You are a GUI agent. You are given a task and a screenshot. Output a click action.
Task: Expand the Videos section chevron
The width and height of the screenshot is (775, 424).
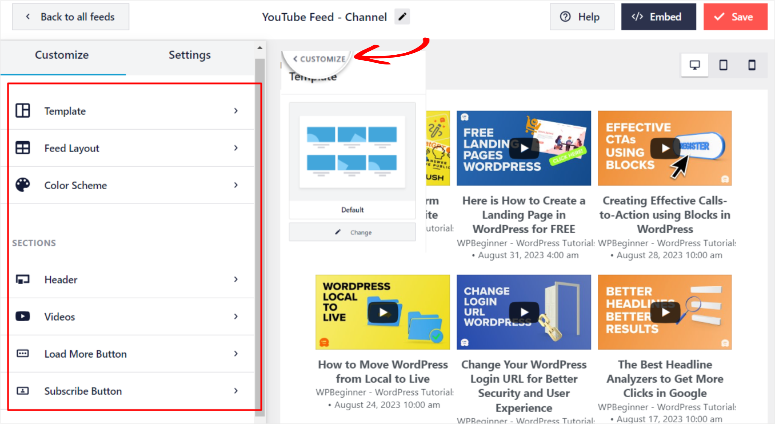coord(236,316)
